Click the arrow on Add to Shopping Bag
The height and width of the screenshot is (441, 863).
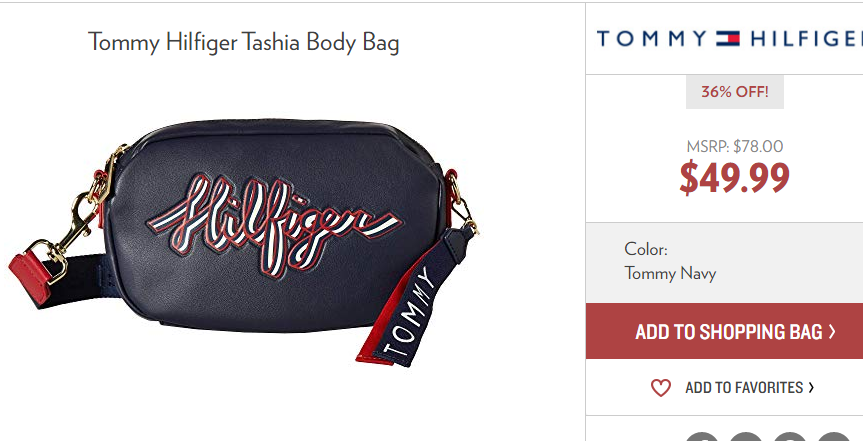click(832, 331)
